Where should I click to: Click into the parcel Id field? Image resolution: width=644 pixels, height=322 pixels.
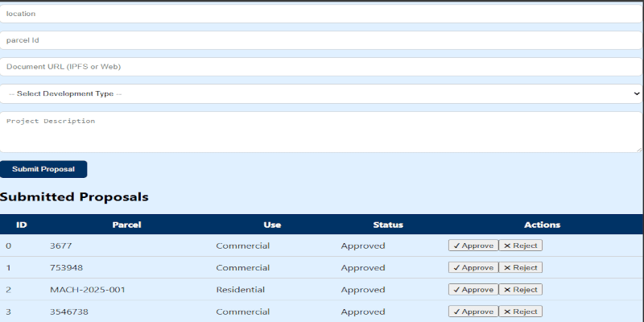pos(321,40)
